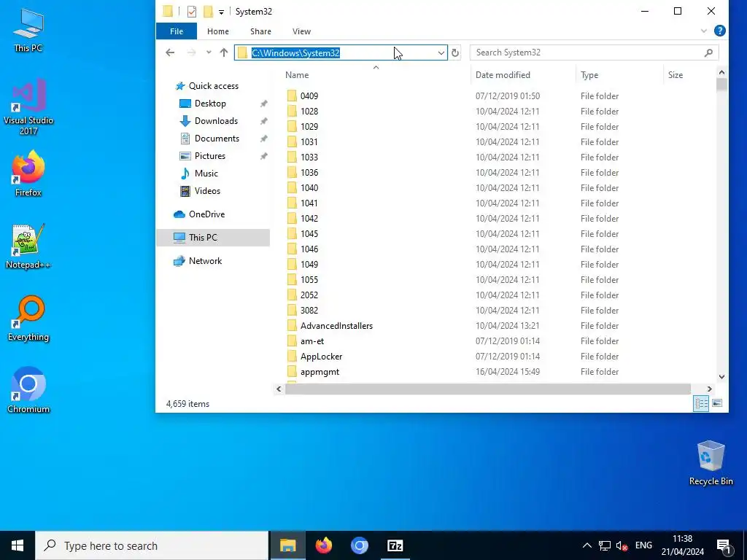
Task: Select the appmgmt folder
Action: pos(320,371)
